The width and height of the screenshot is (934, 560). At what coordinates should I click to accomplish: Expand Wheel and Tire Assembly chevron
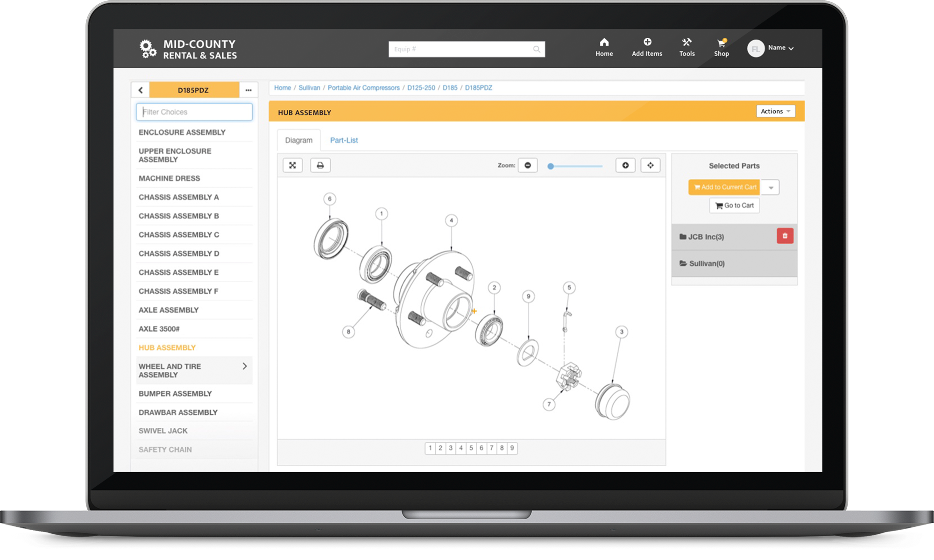click(245, 366)
